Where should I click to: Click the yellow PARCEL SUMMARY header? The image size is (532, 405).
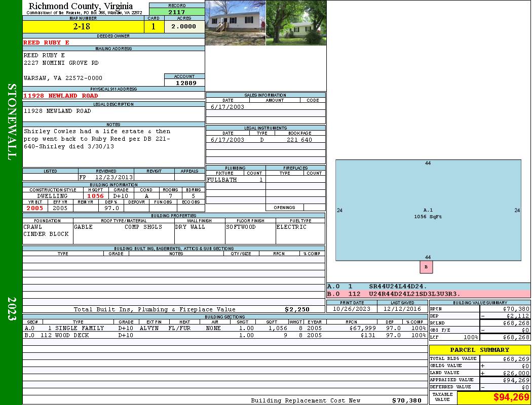tap(479, 350)
